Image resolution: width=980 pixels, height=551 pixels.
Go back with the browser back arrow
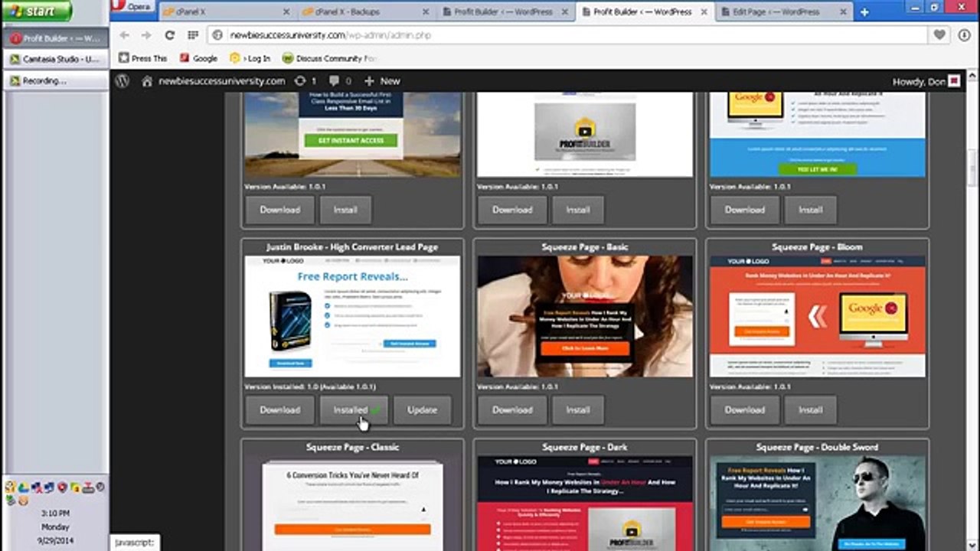[125, 35]
